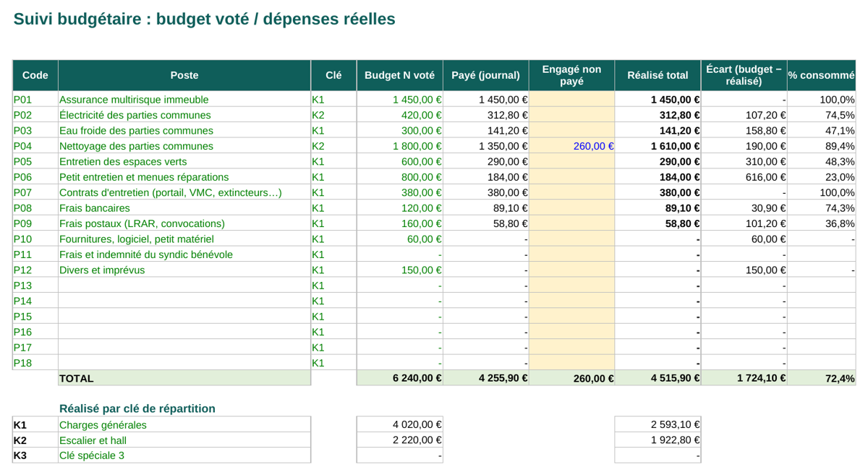Click the empty 'Engagé non payé' cell for P06
This screenshot has height=475, width=868.
coord(571,177)
